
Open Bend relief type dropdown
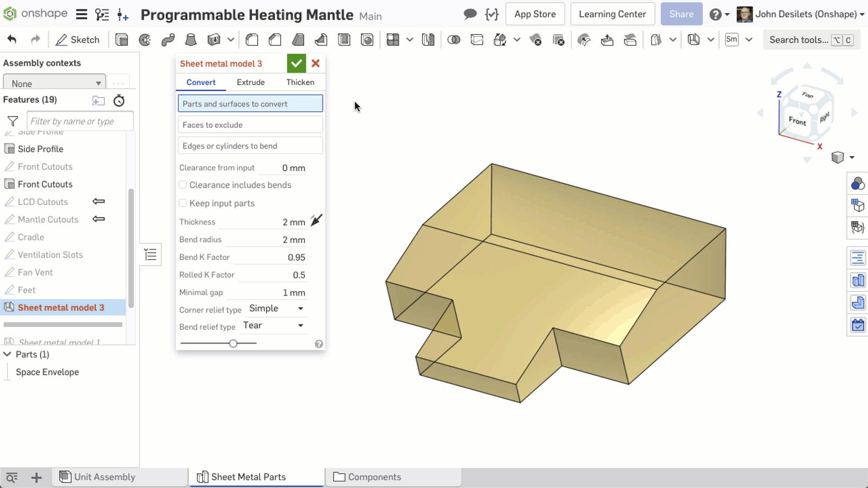[x=273, y=325]
